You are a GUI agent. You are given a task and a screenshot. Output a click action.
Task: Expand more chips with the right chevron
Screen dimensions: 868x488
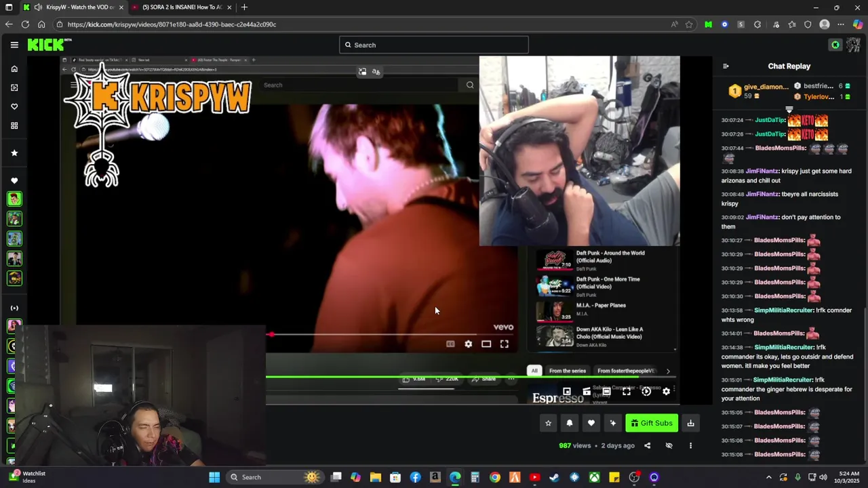click(x=668, y=371)
